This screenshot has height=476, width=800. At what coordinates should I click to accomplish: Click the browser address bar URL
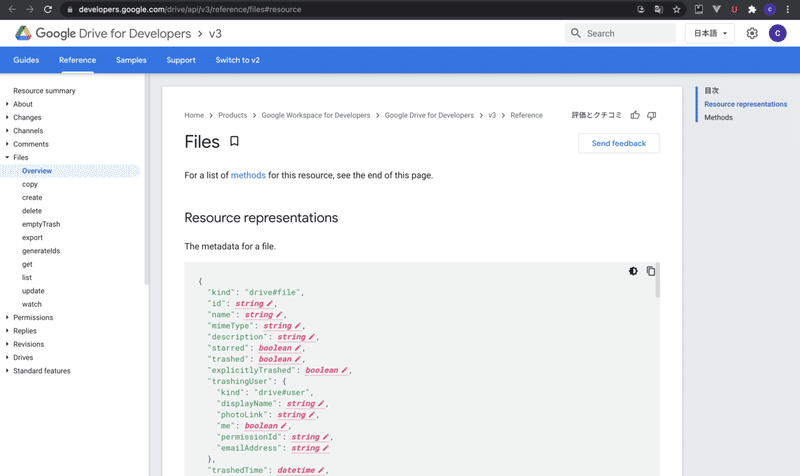[x=190, y=9]
